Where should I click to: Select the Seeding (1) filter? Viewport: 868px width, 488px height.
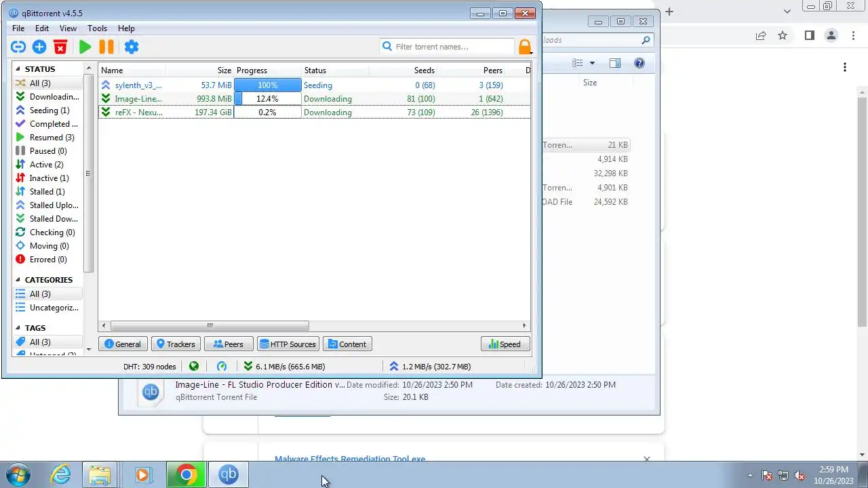click(47, 110)
